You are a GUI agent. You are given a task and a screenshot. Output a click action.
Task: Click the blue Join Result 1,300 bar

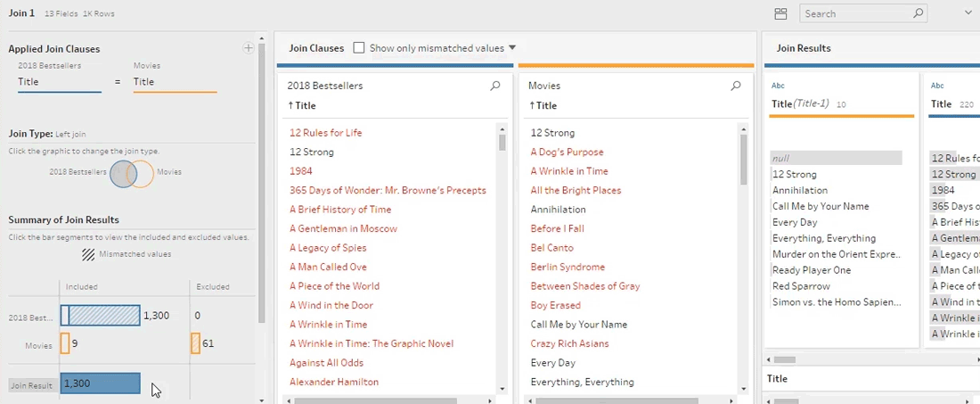[x=100, y=383]
